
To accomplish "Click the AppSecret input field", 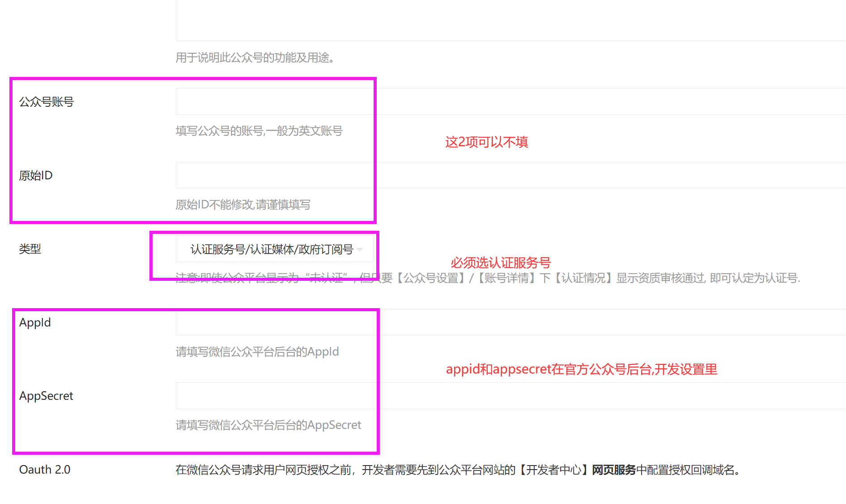I will [510, 396].
